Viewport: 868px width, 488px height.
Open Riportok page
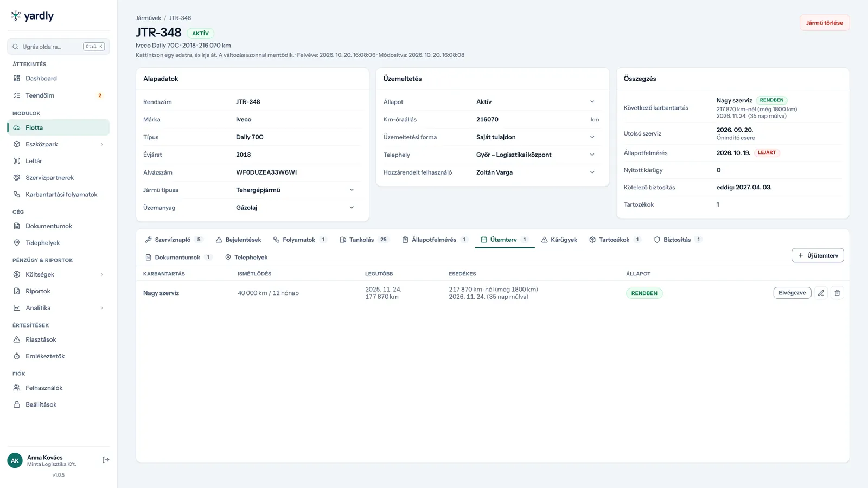59,291
